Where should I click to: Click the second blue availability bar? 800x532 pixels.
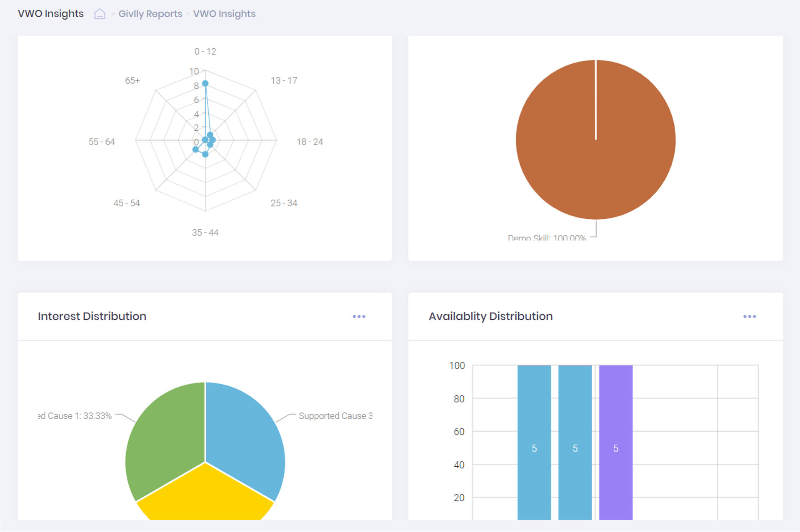[x=575, y=416]
